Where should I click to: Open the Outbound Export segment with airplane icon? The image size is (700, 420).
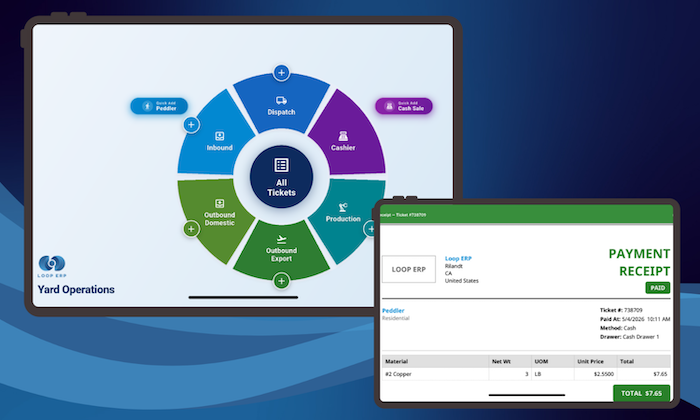pyautogui.click(x=281, y=250)
